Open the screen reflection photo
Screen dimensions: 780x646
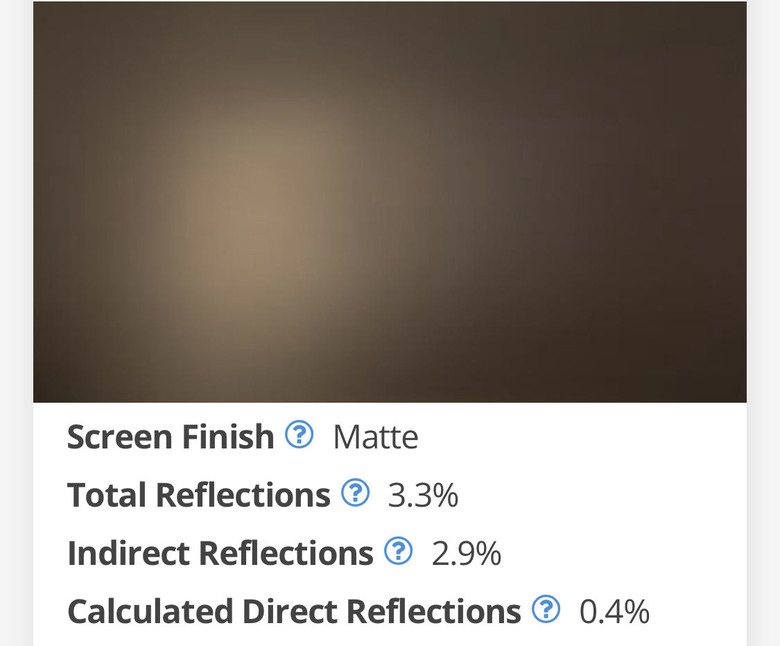click(390, 202)
